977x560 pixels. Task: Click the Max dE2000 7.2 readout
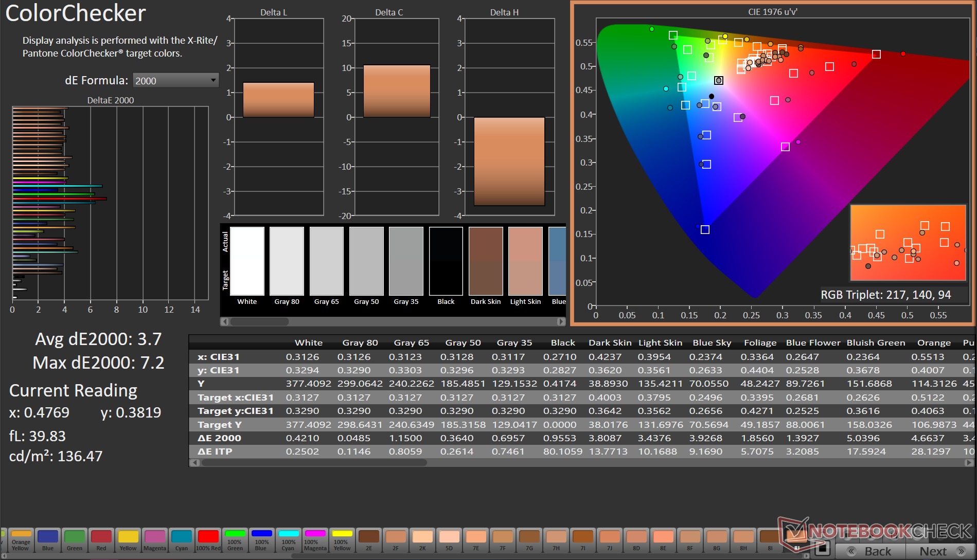[x=98, y=363]
